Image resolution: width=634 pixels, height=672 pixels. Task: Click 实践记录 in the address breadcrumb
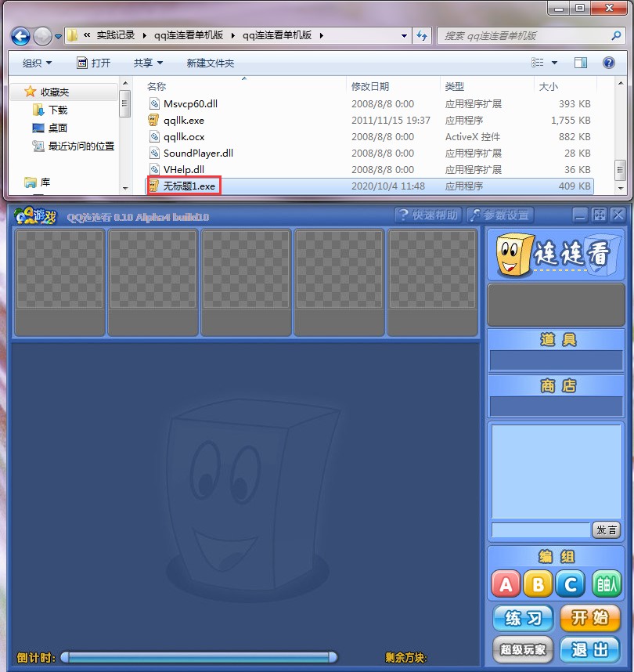116,35
